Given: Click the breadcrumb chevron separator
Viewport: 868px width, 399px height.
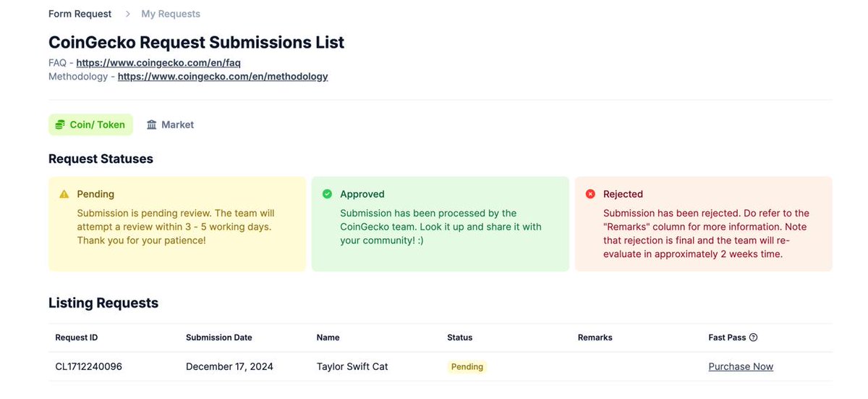Looking at the screenshot, I should [127, 14].
